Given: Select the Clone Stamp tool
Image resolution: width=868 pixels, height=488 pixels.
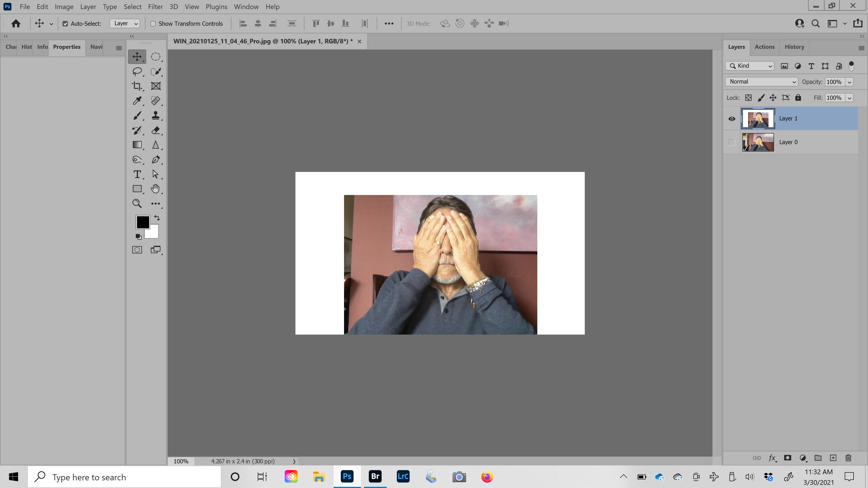Looking at the screenshot, I should pos(155,115).
